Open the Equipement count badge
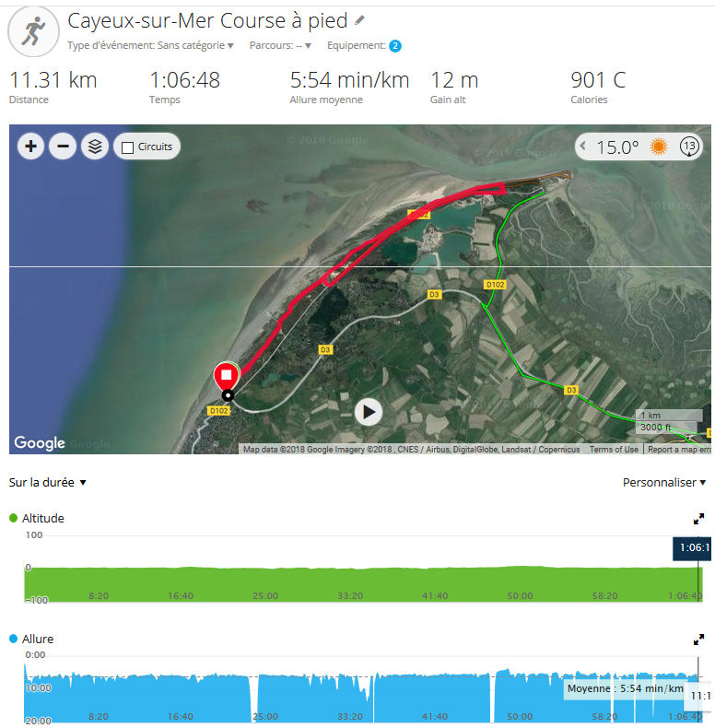 pos(395,46)
